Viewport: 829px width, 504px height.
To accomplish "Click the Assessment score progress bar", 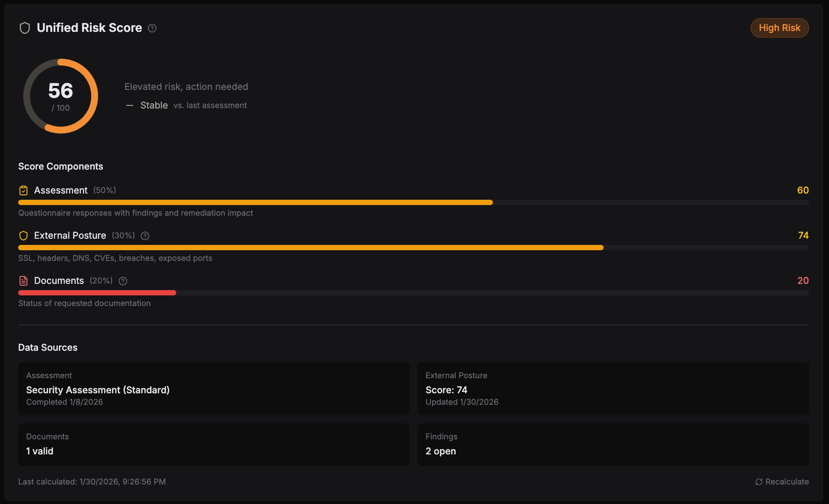I will click(x=255, y=202).
